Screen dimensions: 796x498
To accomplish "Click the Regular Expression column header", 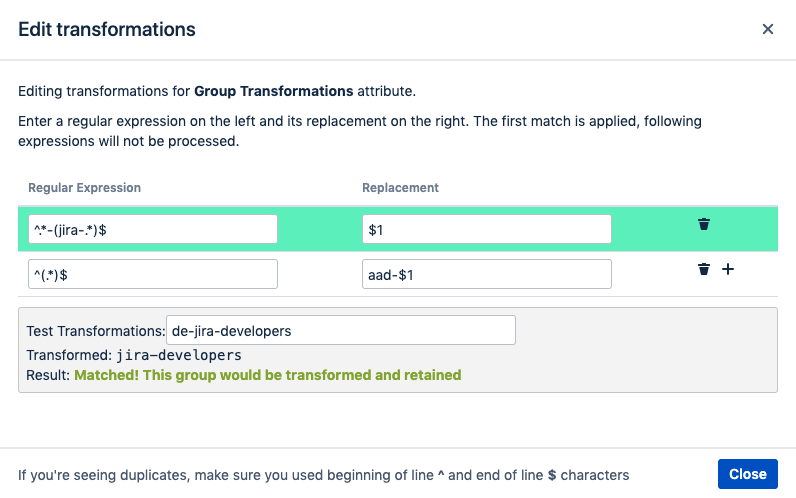I will [84, 188].
